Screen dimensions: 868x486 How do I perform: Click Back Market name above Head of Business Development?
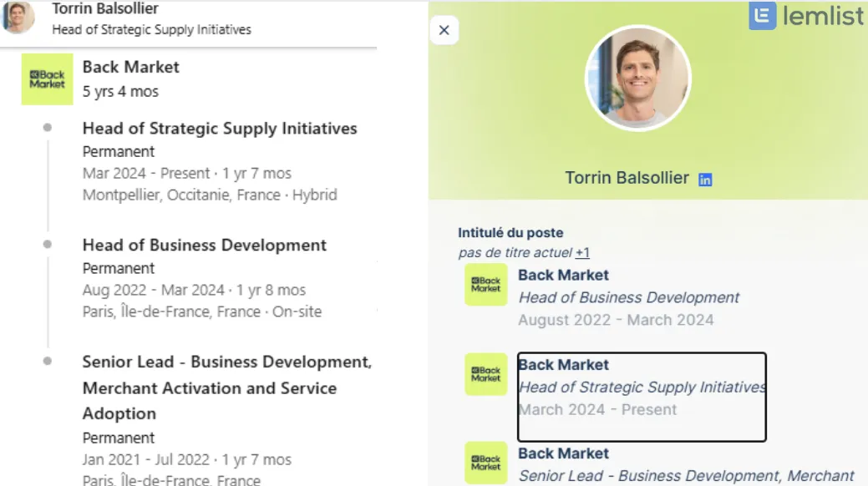563,275
